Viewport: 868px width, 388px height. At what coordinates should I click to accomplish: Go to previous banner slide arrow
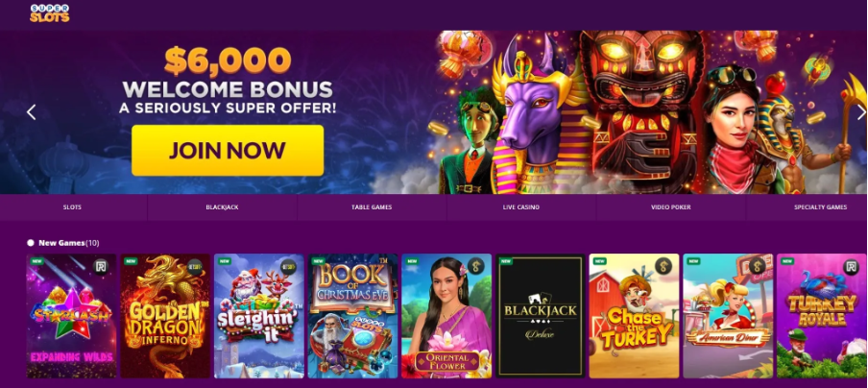point(31,112)
